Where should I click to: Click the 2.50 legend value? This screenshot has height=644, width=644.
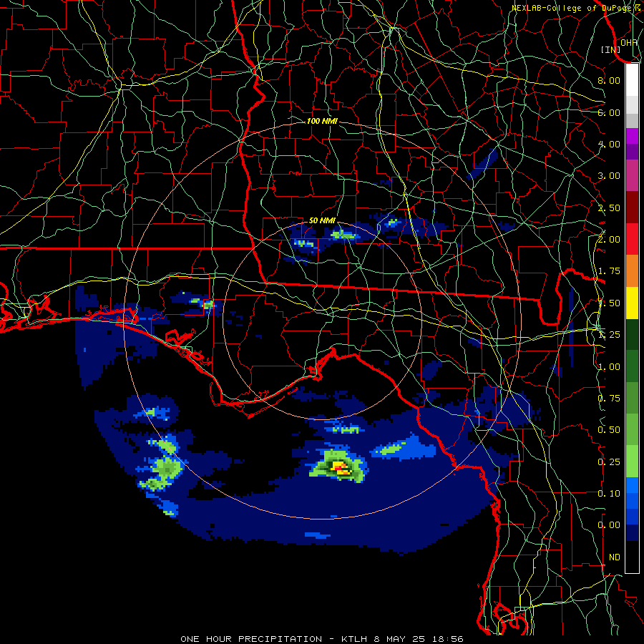click(609, 208)
